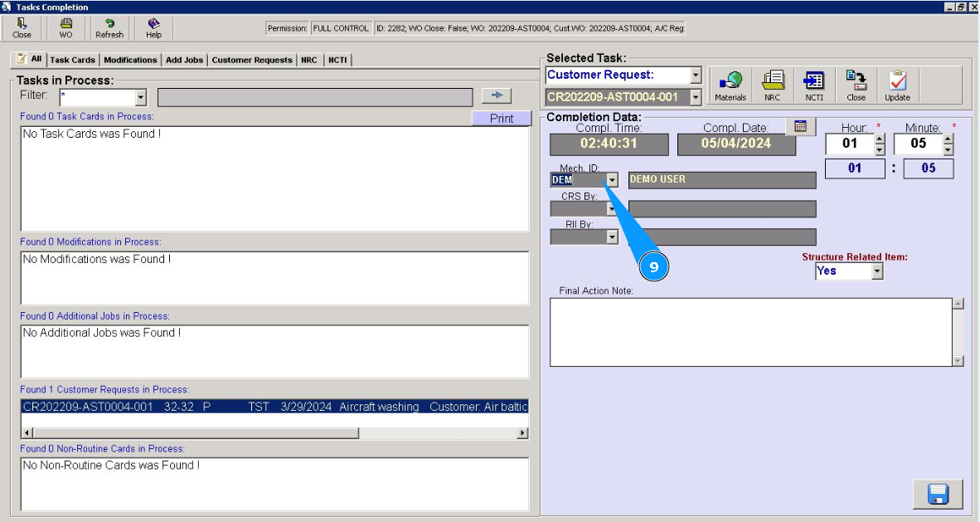Open Materials for the selected task
Viewport: 980px width, 522px height.
pyautogui.click(x=730, y=85)
